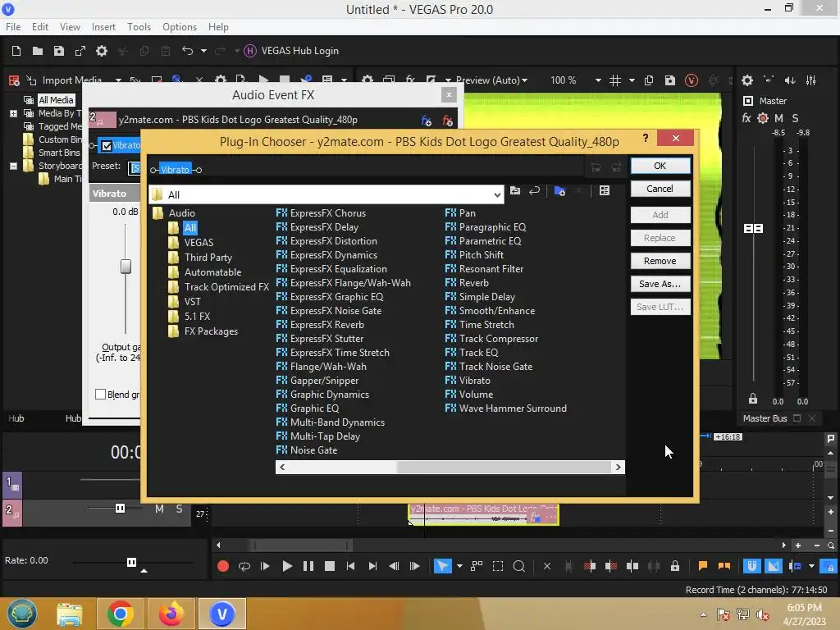The image size is (840, 630).
Task: Select the Normal Edit arrow tool
Action: (x=442, y=566)
